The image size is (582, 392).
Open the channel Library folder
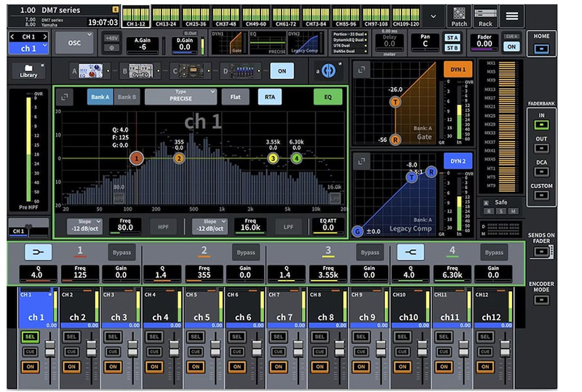click(28, 71)
